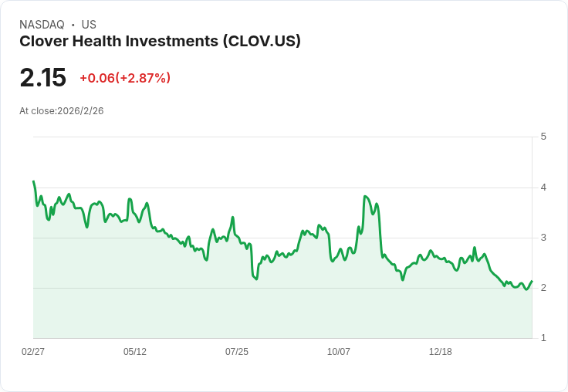Pick the 07/25 date on the x-axis
The width and height of the screenshot is (568, 392).
pyautogui.click(x=237, y=352)
